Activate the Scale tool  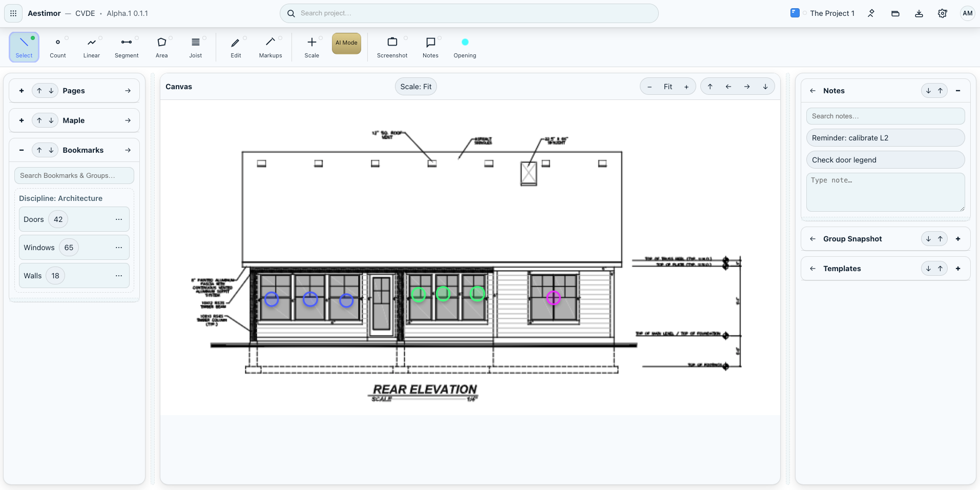311,47
